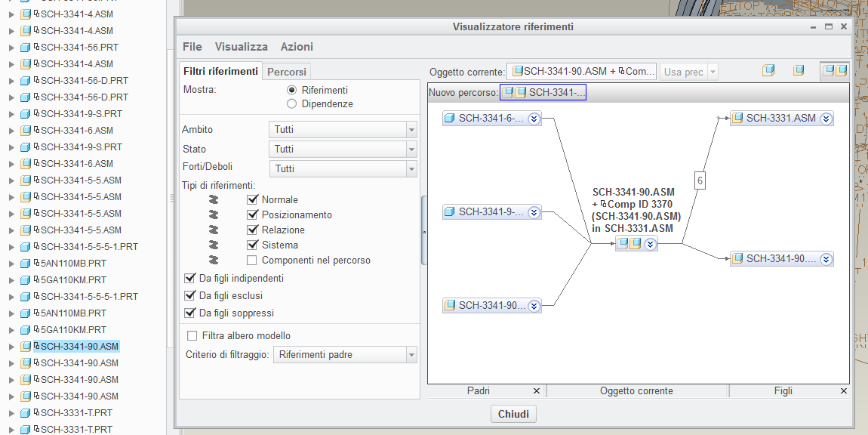Select the Riferimenti radio button

[x=292, y=90]
